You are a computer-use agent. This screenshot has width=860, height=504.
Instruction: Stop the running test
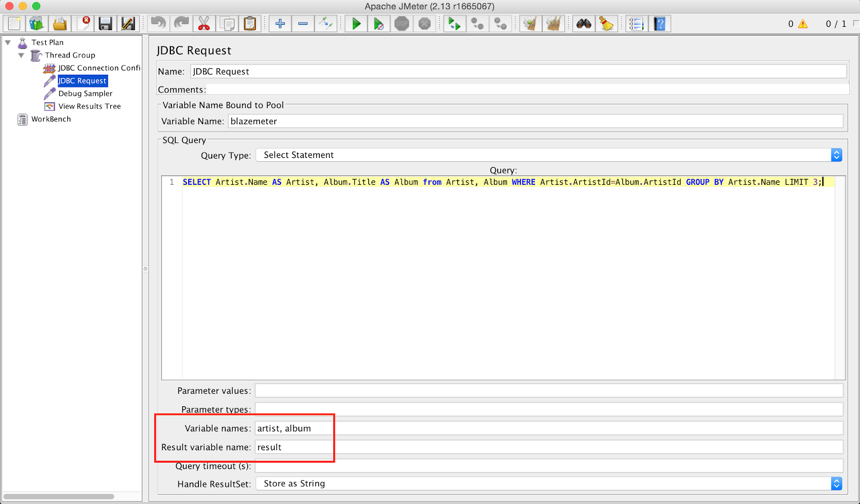pos(402,24)
